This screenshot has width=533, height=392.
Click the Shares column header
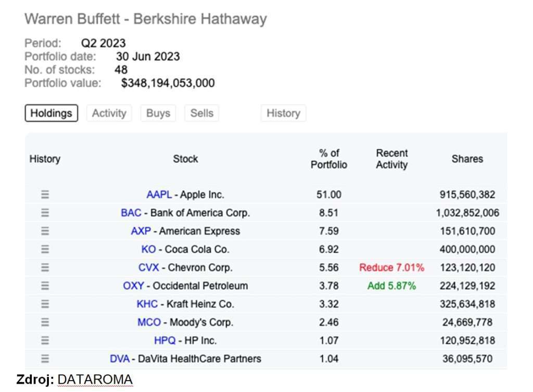[467, 159]
